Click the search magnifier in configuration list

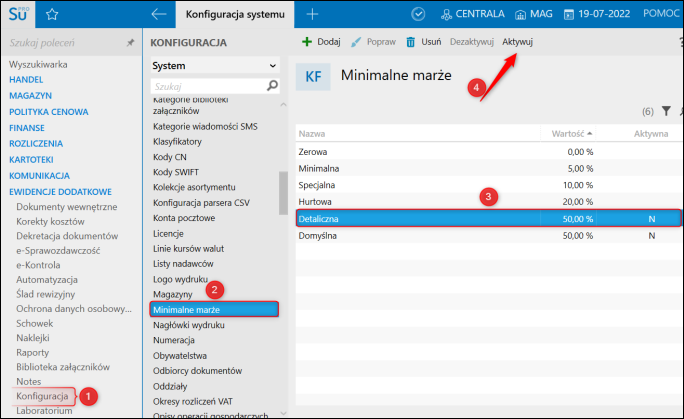pos(272,86)
